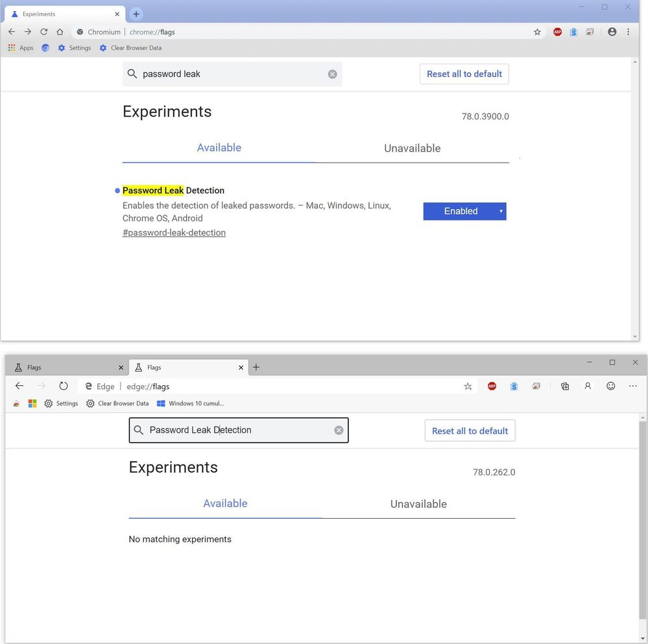Viewport: 648px width, 644px height.
Task: Click the 'No matching experiments' message
Action: [x=180, y=539]
